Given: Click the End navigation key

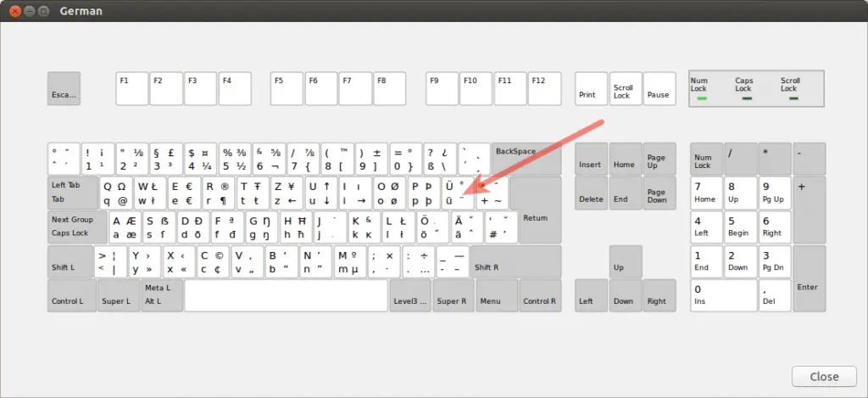Looking at the screenshot, I should pos(626,193).
